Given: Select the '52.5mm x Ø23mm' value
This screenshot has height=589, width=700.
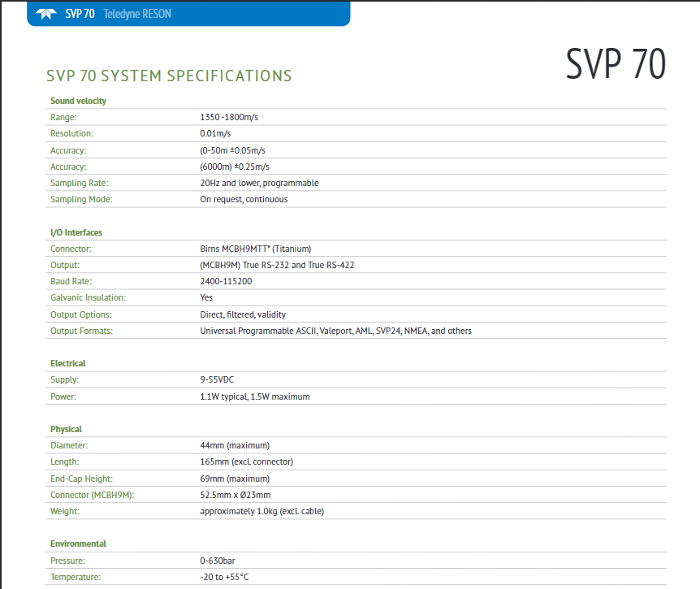Looking at the screenshot, I should coord(235,495).
